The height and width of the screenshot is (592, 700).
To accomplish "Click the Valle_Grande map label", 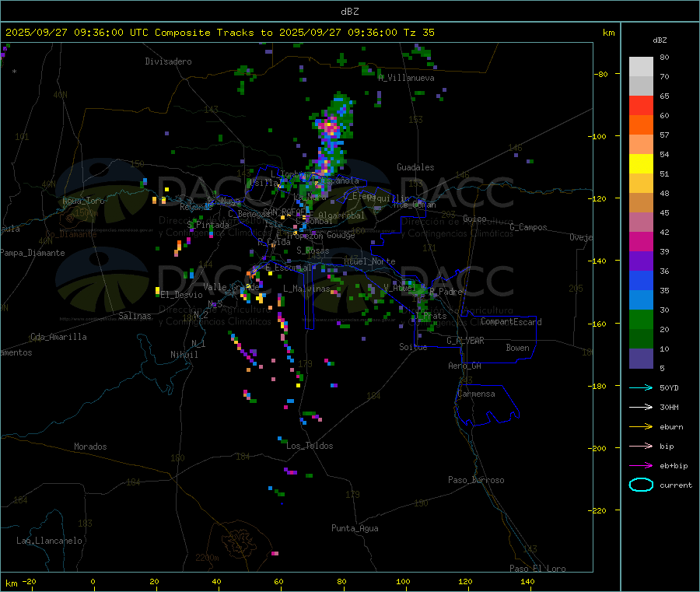I will tap(231, 287).
